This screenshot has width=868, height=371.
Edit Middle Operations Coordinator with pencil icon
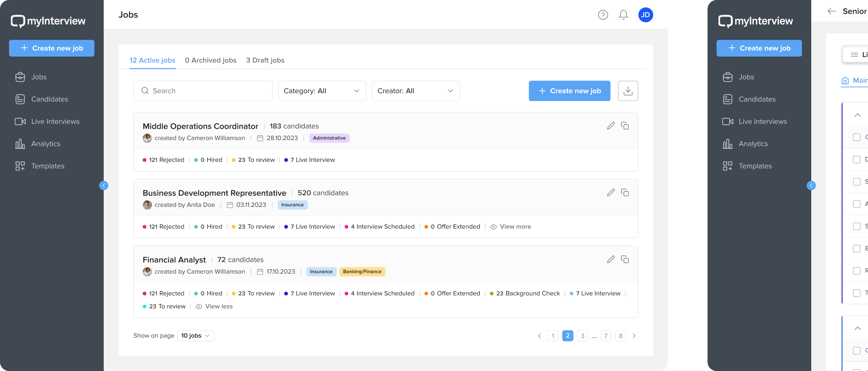(611, 126)
